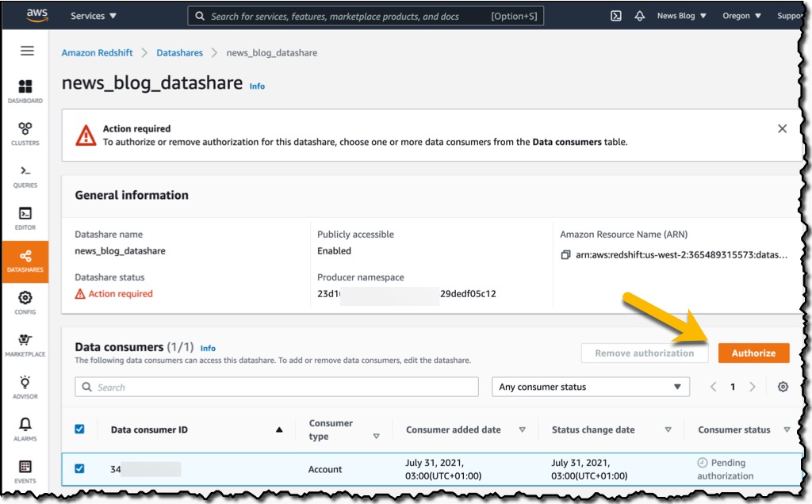Select page number 1
The height and width of the screenshot is (504, 812).
[x=732, y=387]
